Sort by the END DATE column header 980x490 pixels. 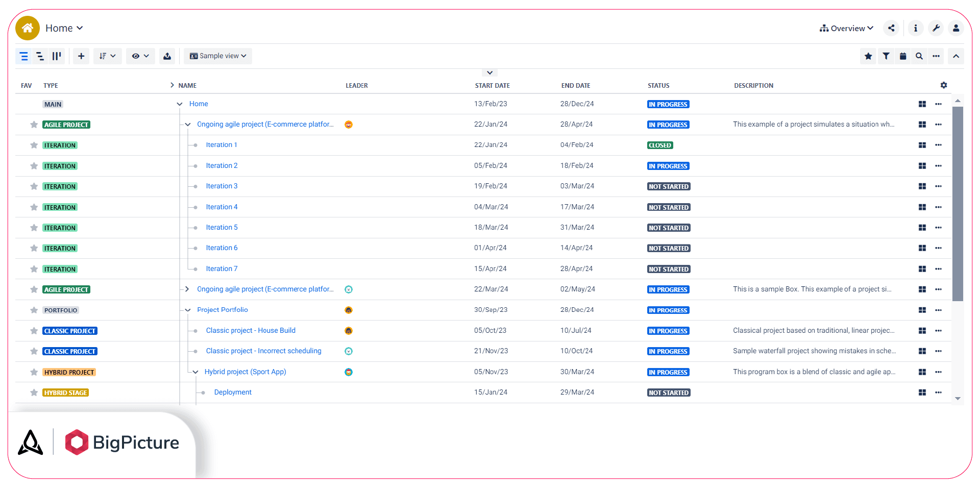[576, 86]
